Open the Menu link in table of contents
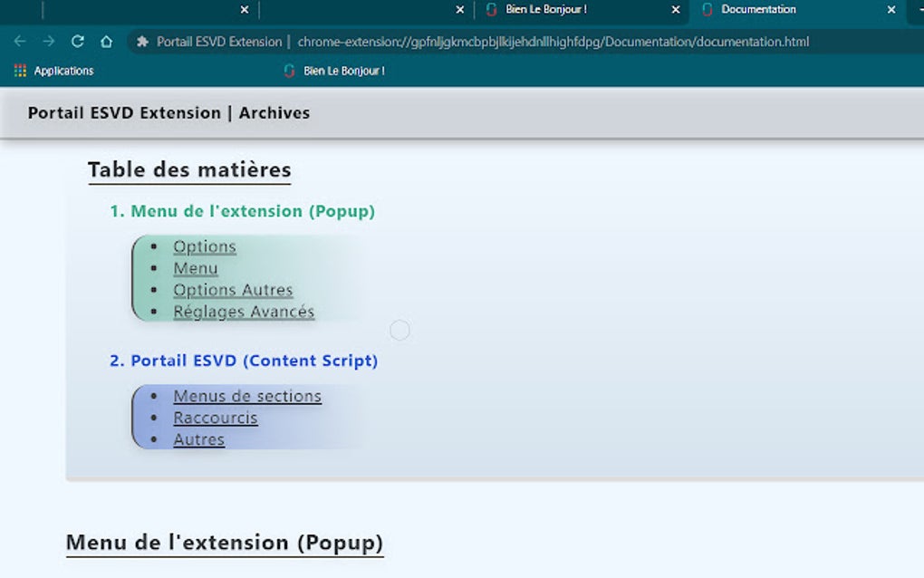 [196, 269]
